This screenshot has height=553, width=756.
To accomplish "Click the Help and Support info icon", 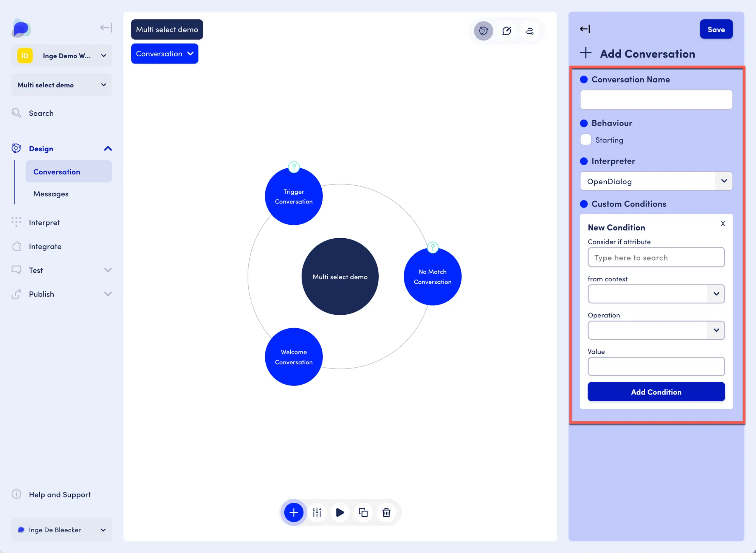I will [x=16, y=494].
